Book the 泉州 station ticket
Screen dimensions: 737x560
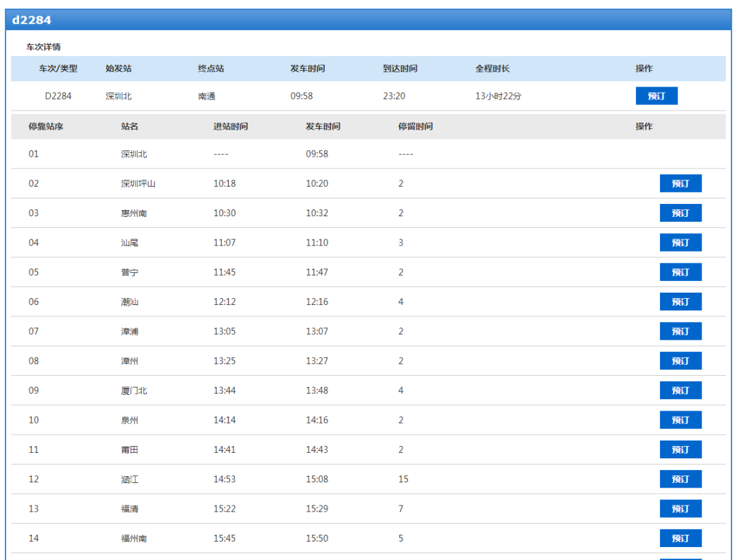[680, 420]
